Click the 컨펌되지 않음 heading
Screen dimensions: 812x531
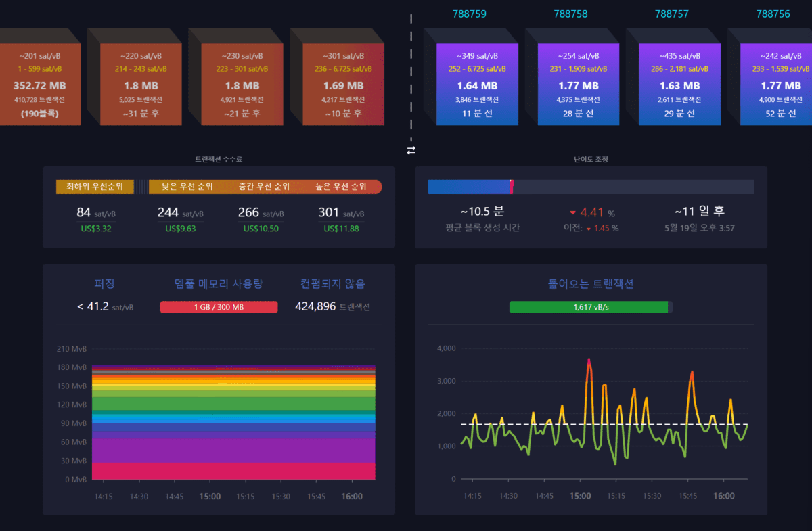(x=332, y=284)
